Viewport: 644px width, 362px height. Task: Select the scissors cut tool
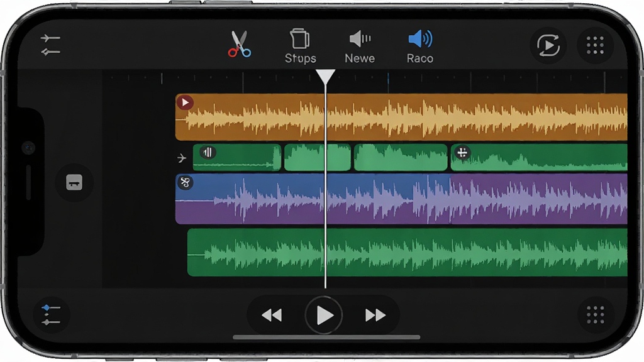pyautogui.click(x=240, y=44)
